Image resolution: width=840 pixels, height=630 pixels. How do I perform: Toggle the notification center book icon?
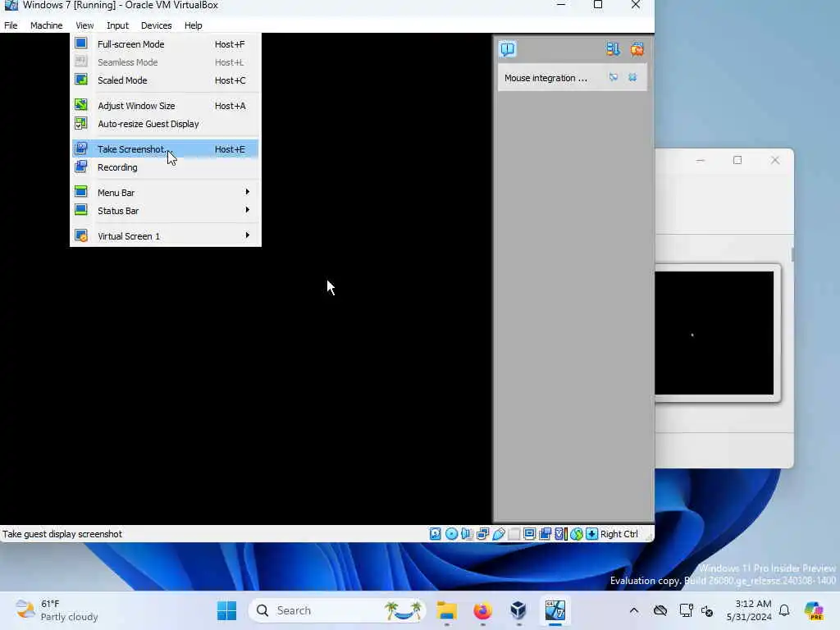508,49
